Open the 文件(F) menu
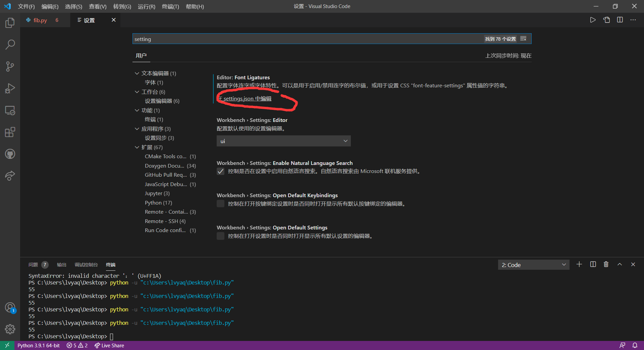The width and height of the screenshot is (644, 350). click(26, 6)
